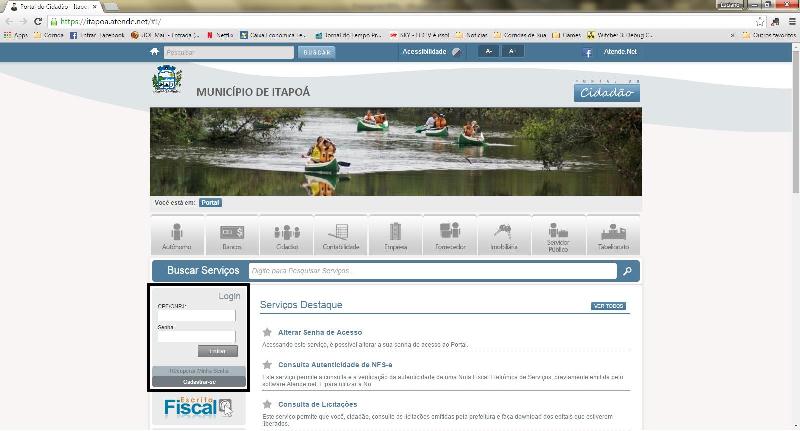This screenshot has height=431, width=800.
Task: Open the Fornecedor category icon
Action: (450, 235)
